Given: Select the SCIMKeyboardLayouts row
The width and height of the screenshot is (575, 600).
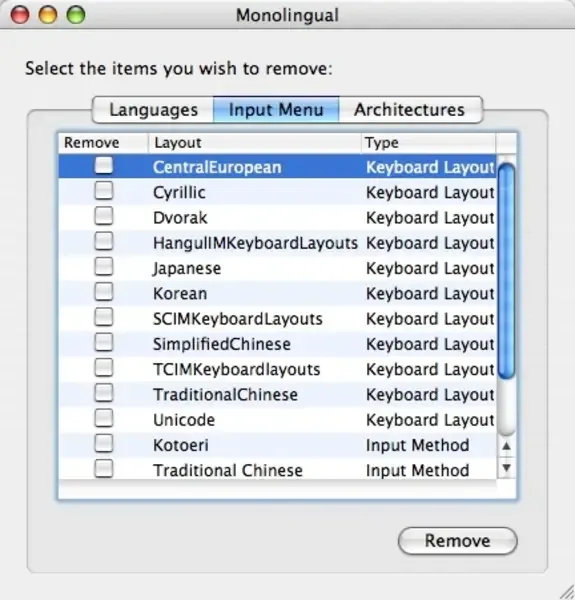Looking at the screenshot, I should coord(277,318).
